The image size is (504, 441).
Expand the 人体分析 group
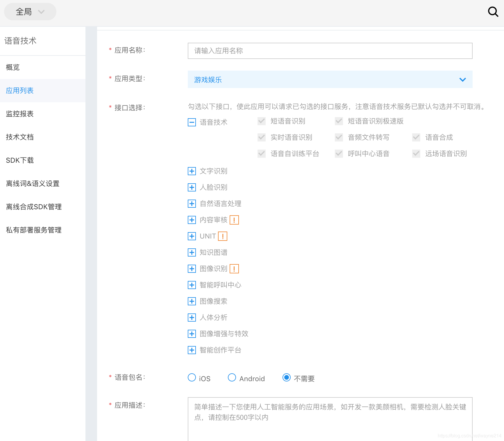coord(192,318)
